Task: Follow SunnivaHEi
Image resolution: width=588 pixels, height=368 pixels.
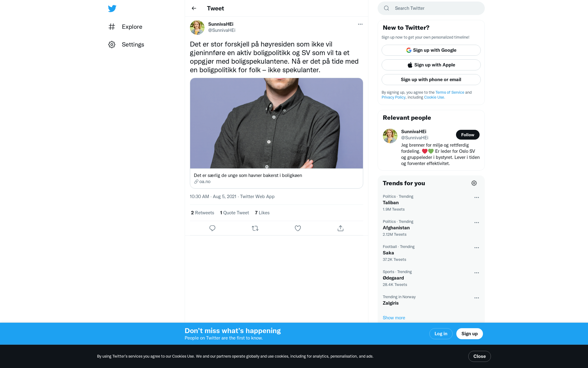Action: click(x=467, y=135)
